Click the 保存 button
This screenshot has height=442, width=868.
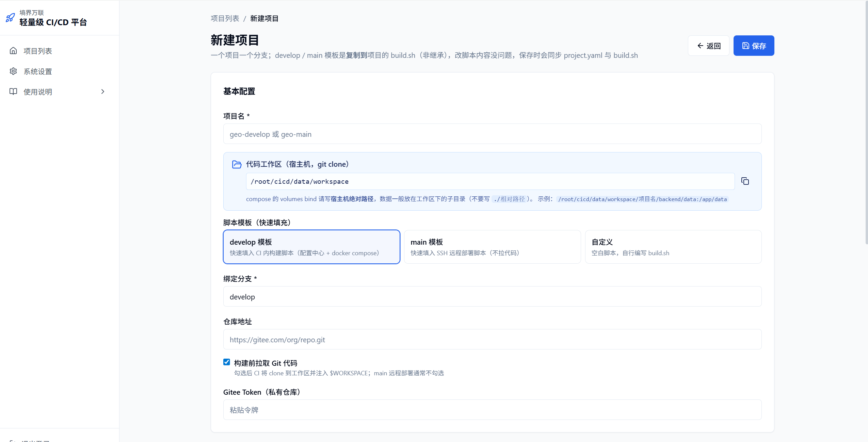(754, 46)
